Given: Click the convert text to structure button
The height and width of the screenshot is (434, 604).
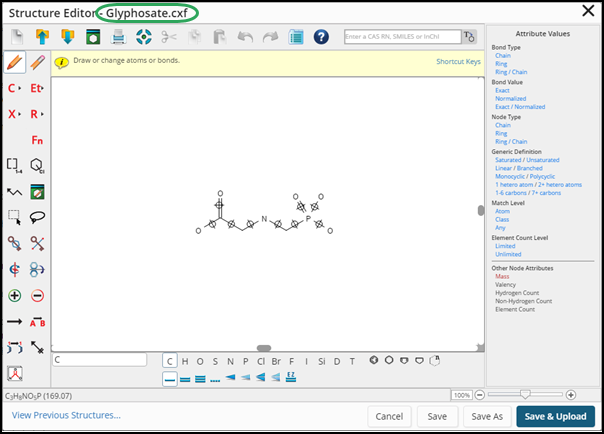Looking at the screenshot, I should tap(469, 37).
